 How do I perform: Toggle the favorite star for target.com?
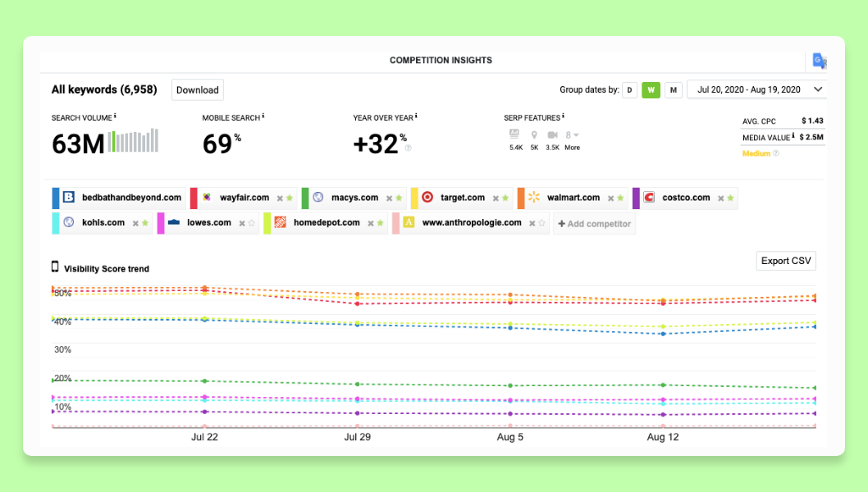click(x=505, y=198)
